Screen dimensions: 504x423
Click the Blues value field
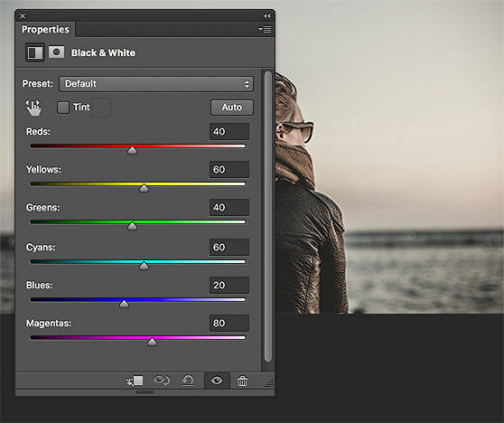point(229,286)
